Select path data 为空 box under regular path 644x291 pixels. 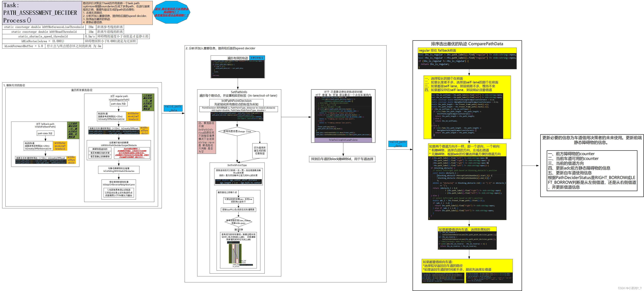(x=118, y=104)
